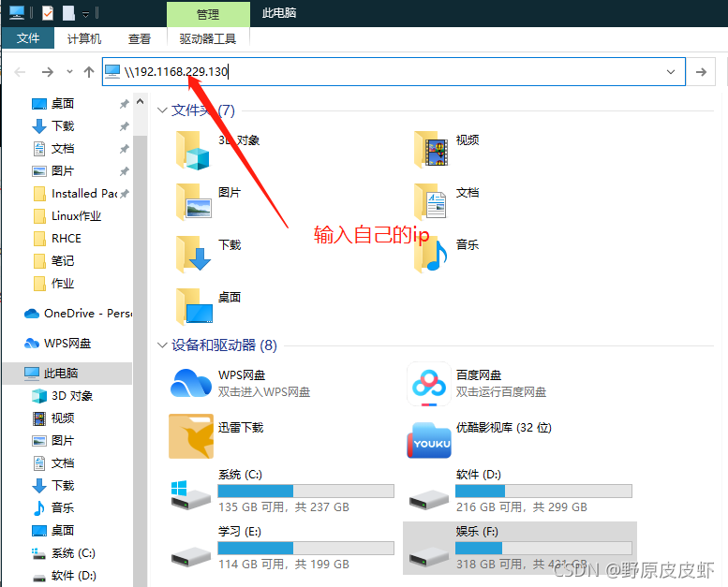Switch to the 查看 ribbon tab
This screenshot has width=728, height=587.
click(x=140, y=38)
